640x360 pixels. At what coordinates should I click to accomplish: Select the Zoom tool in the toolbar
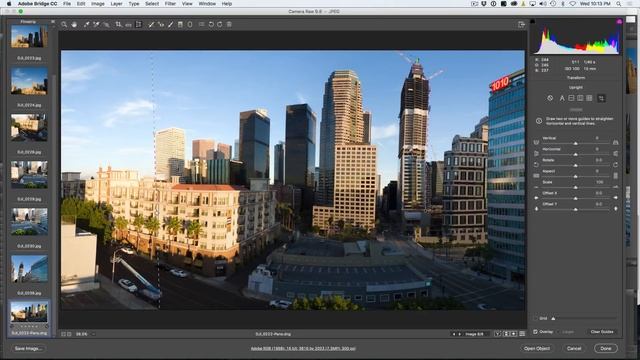[x=64, y=24]
